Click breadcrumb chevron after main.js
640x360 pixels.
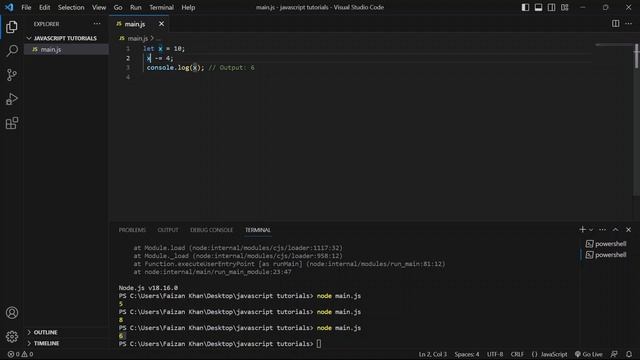pos(152,38)
